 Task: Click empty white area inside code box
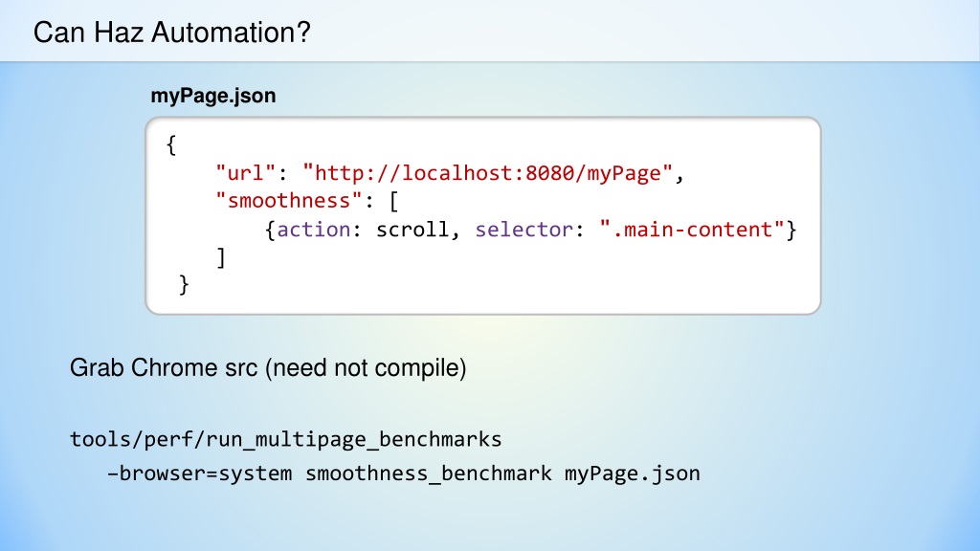click(x=563, y=278)
